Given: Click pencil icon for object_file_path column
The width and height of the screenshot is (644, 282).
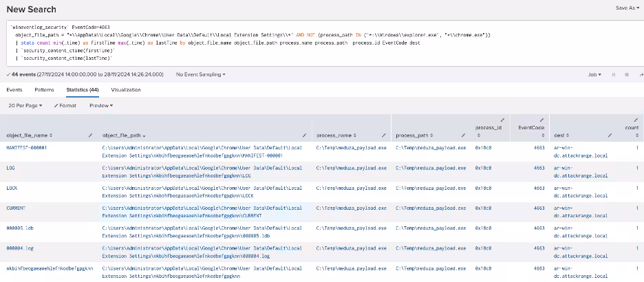Looking at the screenshot, I should pos(305,135).
